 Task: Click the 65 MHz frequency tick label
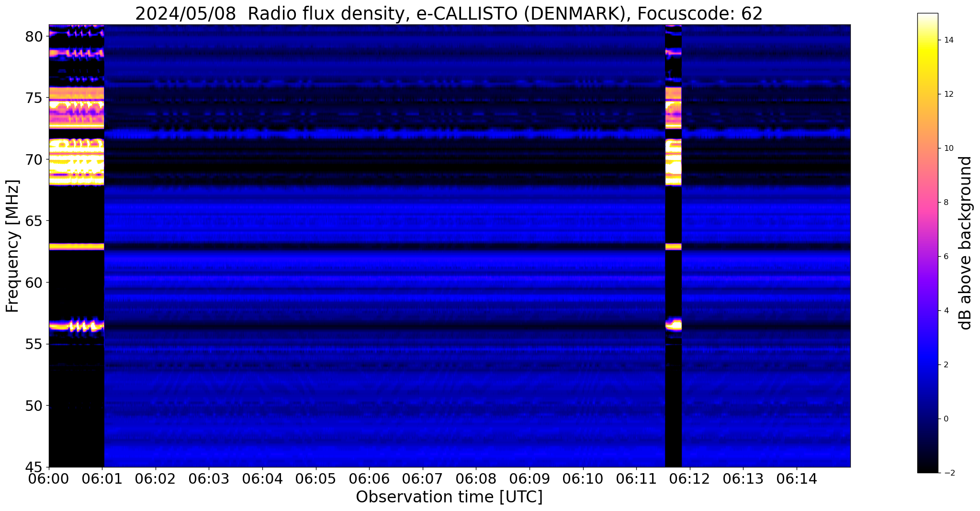click(34, 221)
